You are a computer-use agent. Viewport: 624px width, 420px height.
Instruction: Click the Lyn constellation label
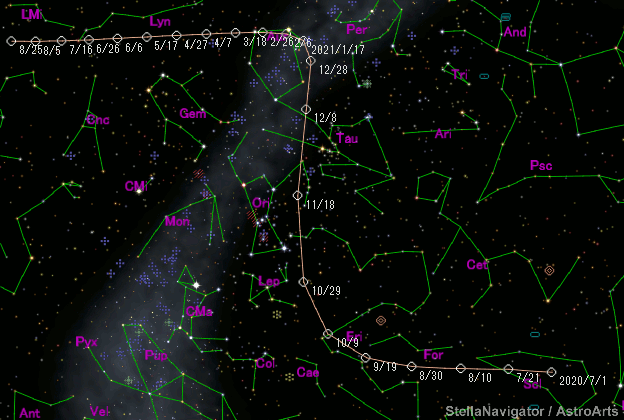159,21
